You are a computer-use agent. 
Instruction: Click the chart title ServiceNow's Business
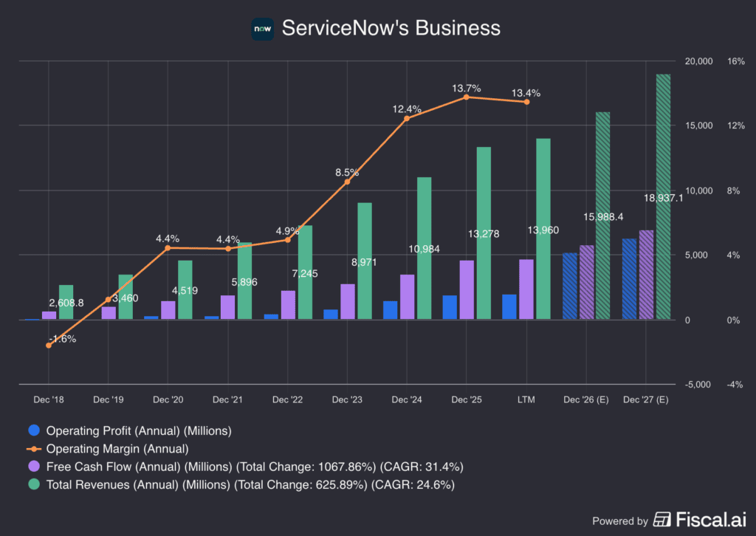(391, 28)
